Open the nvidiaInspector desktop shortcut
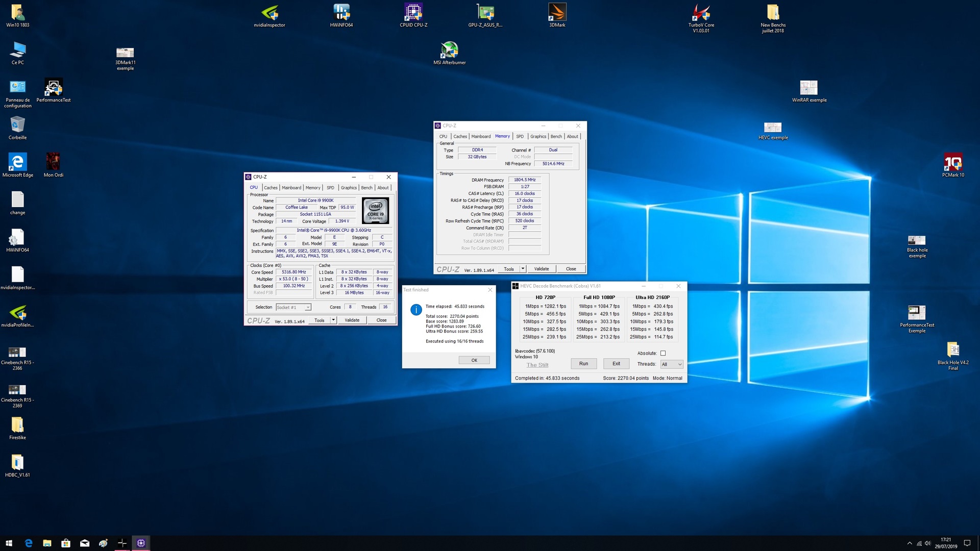980x551 pixels. [x=269, y=16]
